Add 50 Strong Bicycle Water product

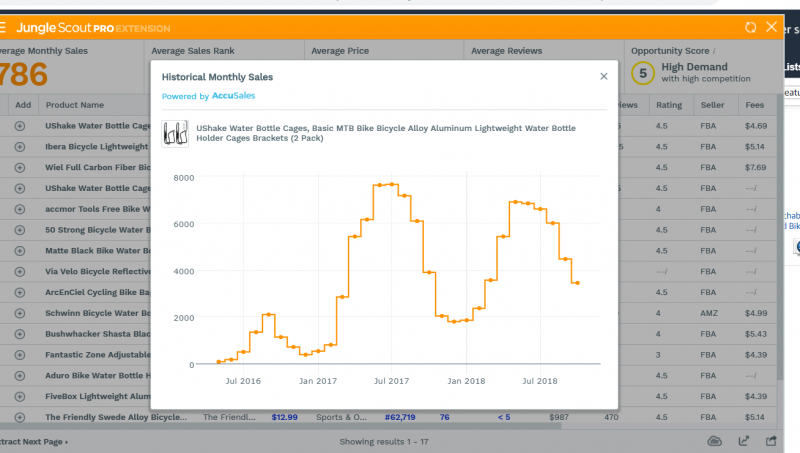click(20, 230)
